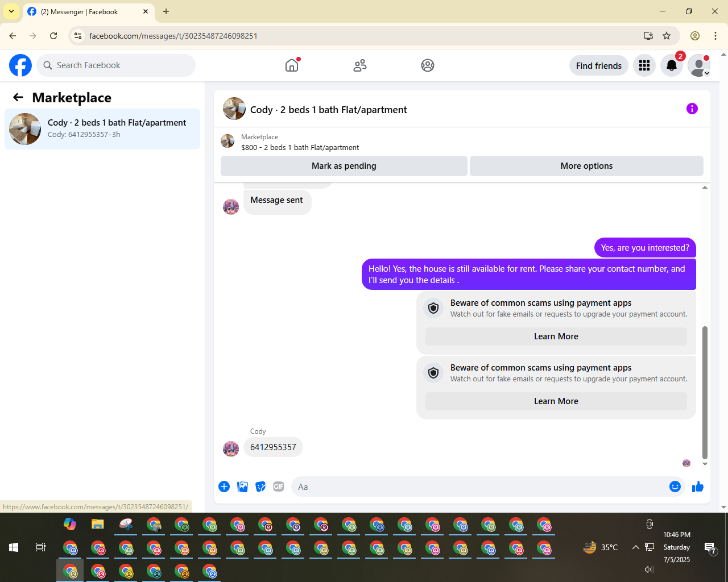Open account profile picture menu
The height and width of the screenshot is (582, 728).
[x=699, y=65]
